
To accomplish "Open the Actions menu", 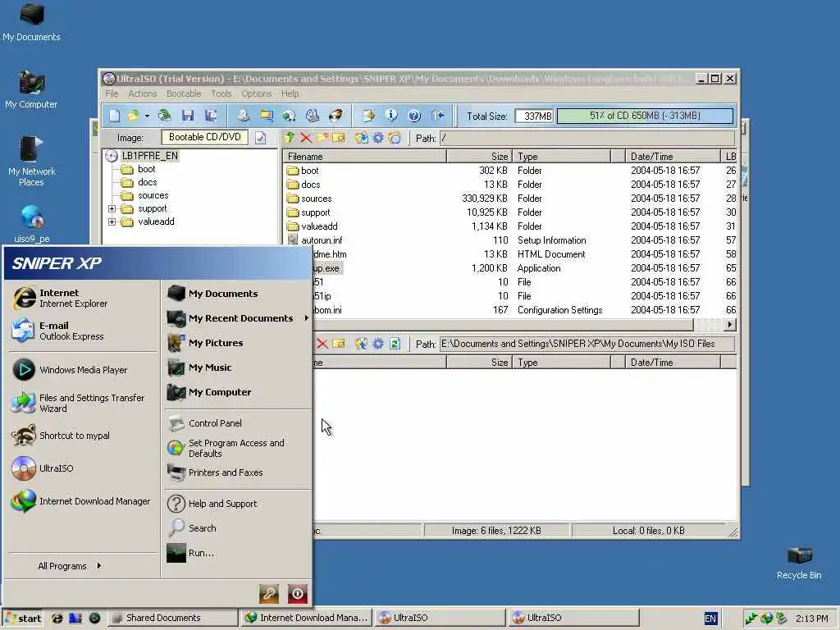I will [x=143, y=94].
